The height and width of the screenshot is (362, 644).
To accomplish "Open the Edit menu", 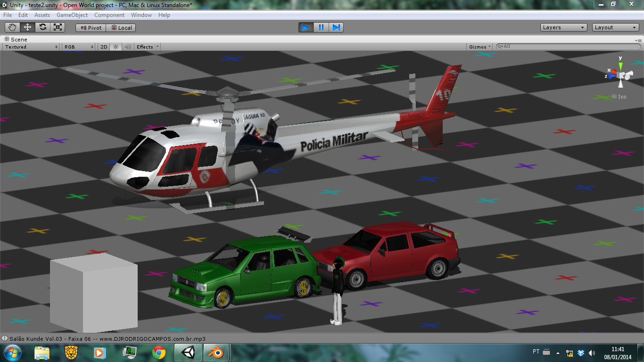I will (x=23, y=15).
